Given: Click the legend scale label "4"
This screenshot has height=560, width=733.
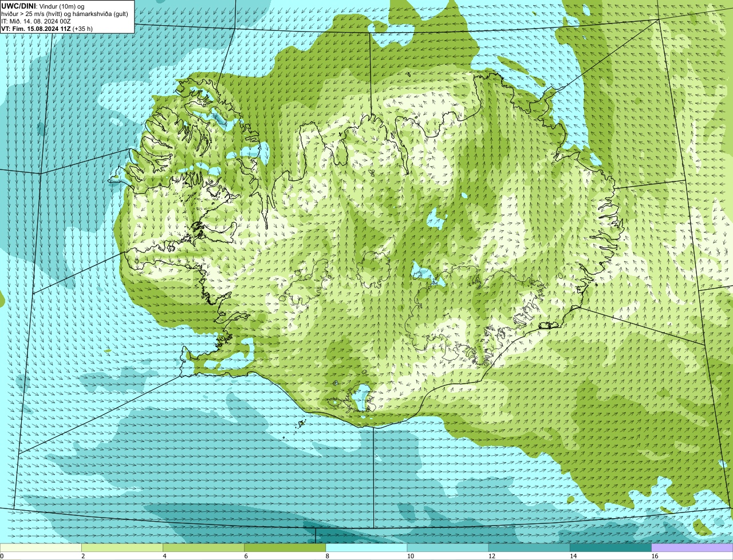Looking at the screenshot, I should point(164,556).
